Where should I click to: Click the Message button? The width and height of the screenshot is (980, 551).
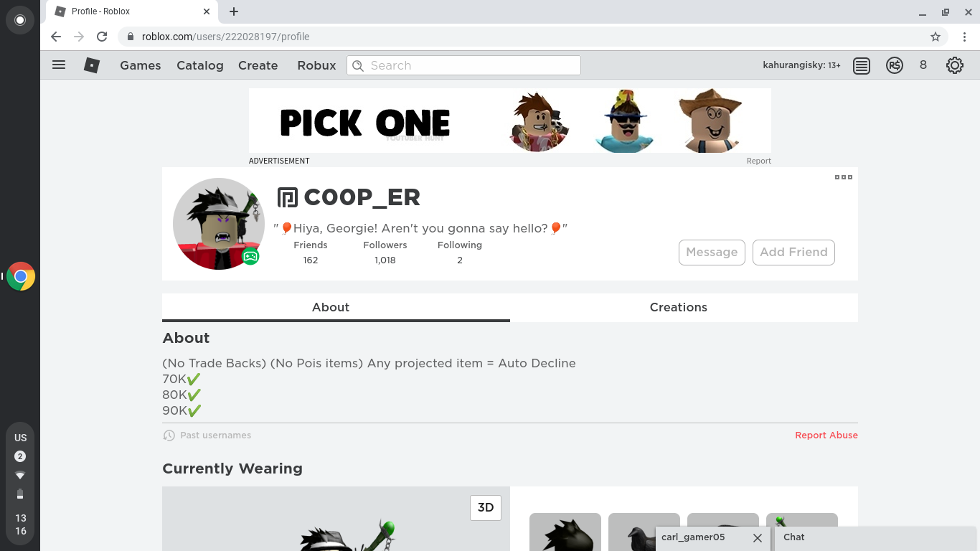712,253
